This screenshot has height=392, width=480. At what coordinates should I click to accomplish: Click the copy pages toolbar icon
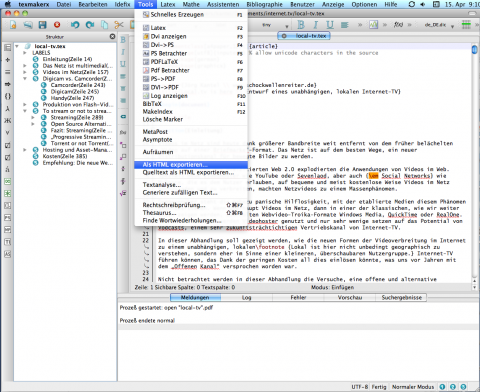105,25
